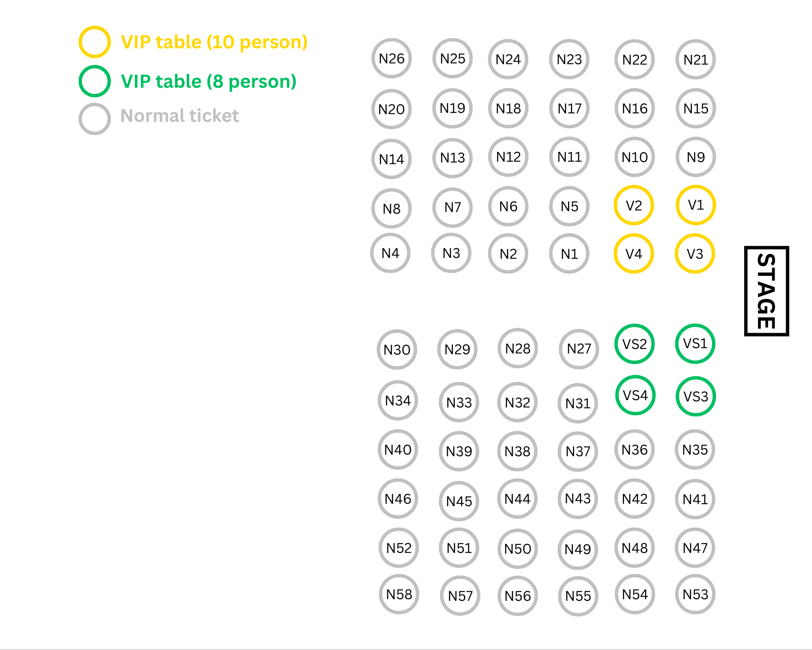This screenshot has height=650, width=812.
Task: Click the yellow legend circle for 10 person VIP
Action: (95, 42)
